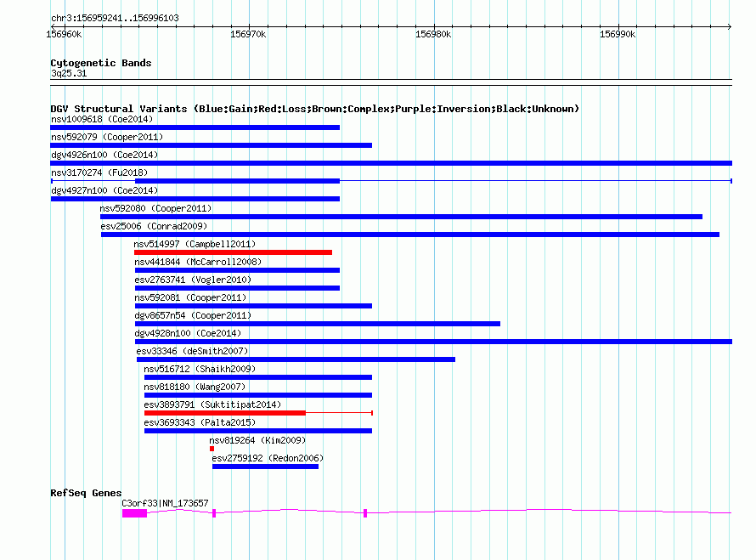Click the 156980k ruler tick label
The width and height of the screenshot is (756, 560).
pos(433,34)
